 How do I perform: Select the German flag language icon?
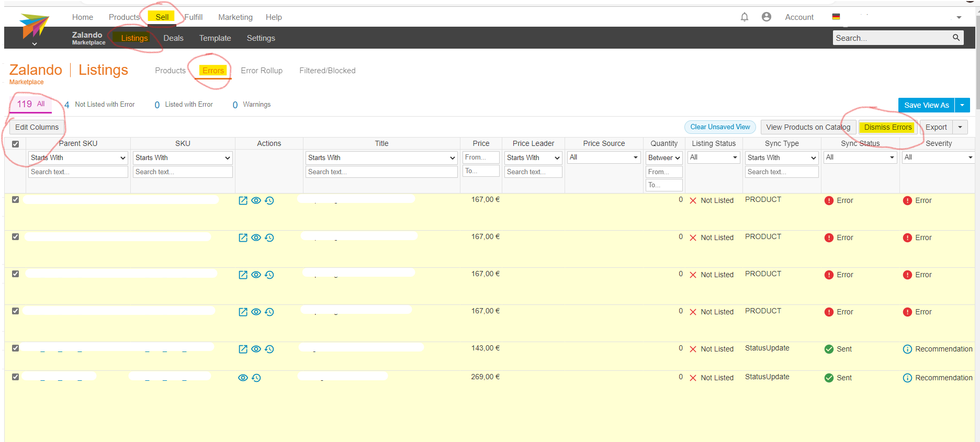point(836,17)
